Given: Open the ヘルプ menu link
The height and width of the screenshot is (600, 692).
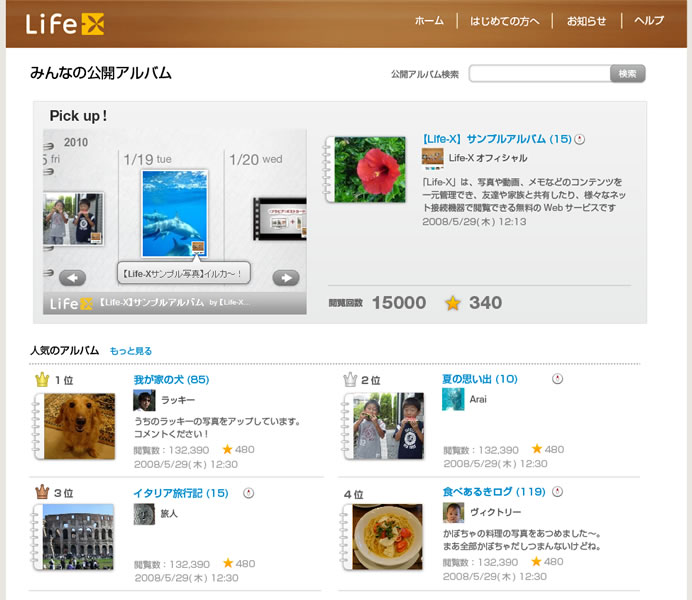Looking at the screenshot, I should pyautogui.click(x=649, y=21).
